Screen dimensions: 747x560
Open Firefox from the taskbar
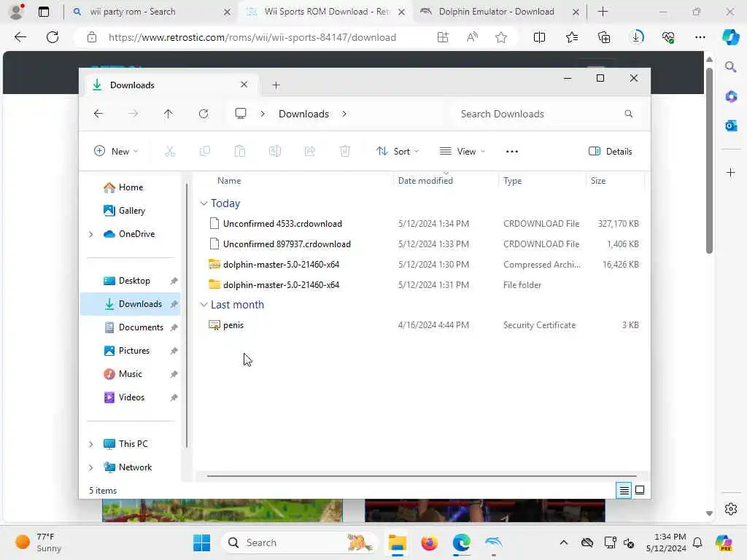click(429, 542)
